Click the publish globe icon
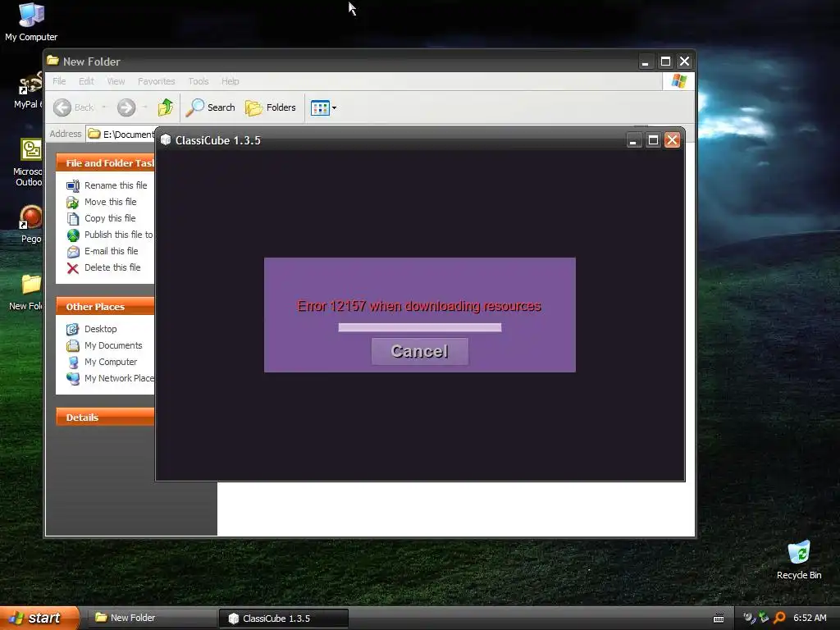Image resolution: width=840 pixels, height=630 pixels. click(x=73, y=235)
